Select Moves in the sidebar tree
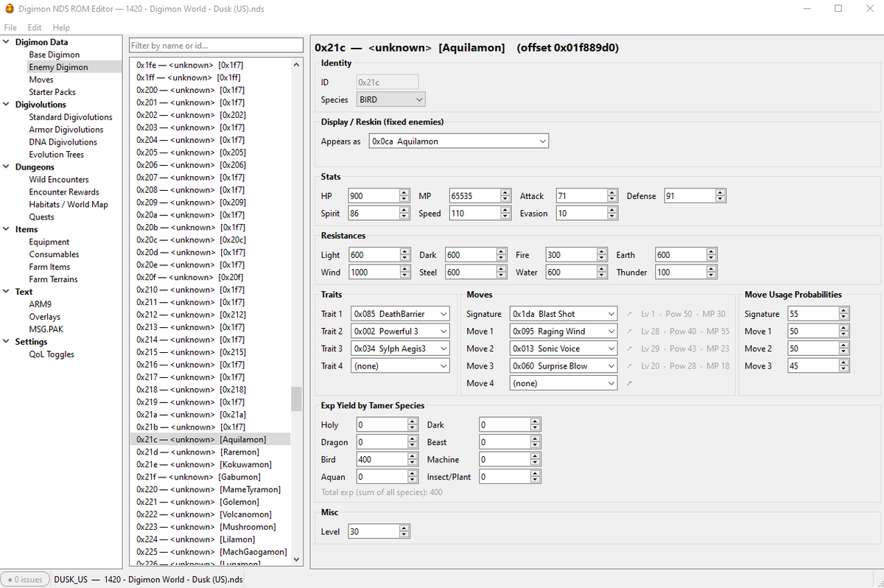884x588 pixels. coord(41,80)
